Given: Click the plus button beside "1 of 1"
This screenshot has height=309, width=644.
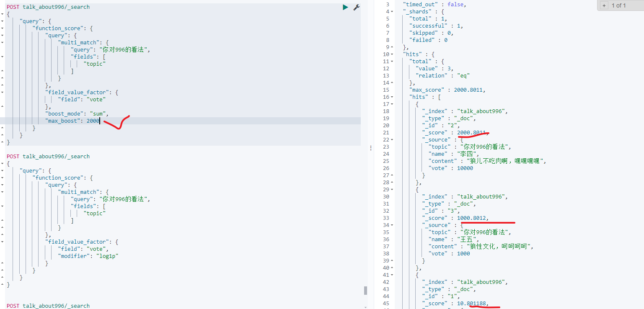Looking at the screenshot, I should tap(604, 5).
